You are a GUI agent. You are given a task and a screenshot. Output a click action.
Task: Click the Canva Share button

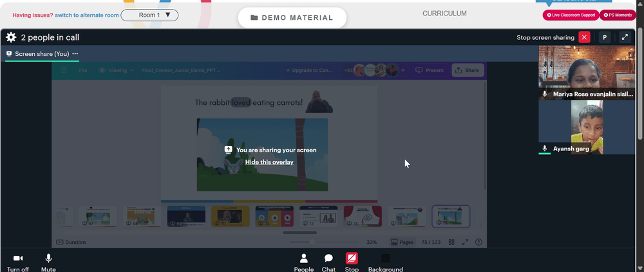pos(468,70)
